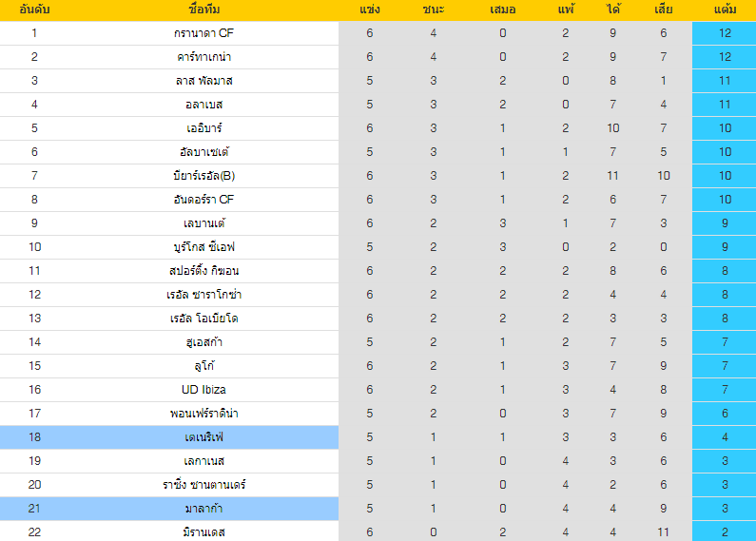Click team มิรานเดส in last place

[x=204, y=531]
